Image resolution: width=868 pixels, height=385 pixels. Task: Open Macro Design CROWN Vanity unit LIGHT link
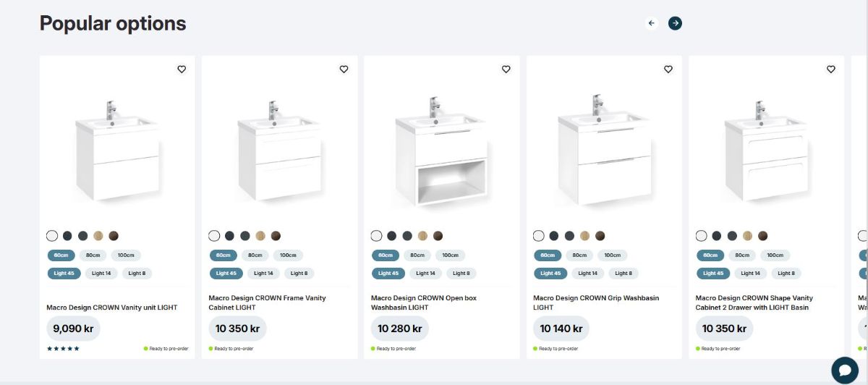(112, 308)
